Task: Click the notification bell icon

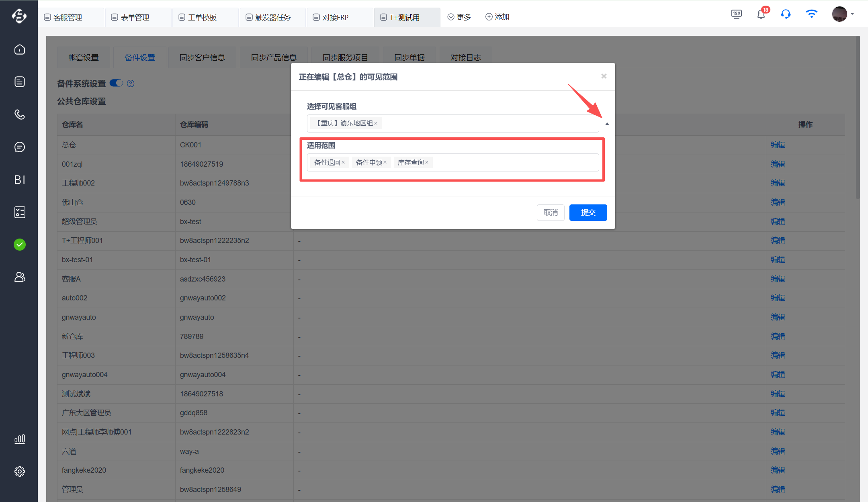Action: click(x=761, y=15)
